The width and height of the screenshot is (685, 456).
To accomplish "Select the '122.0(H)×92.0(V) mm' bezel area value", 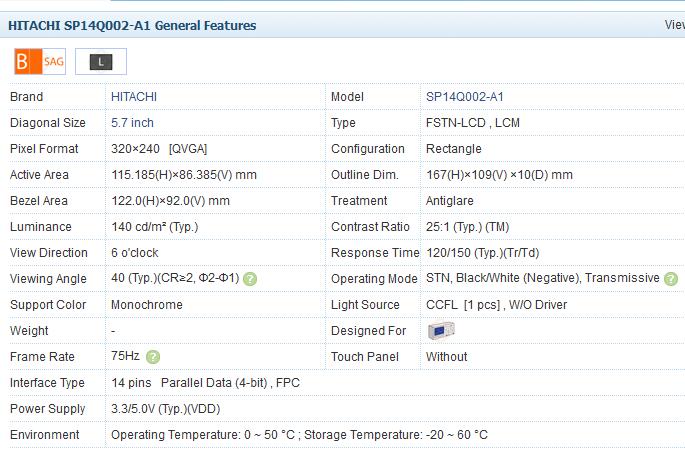I will point(170,201).
